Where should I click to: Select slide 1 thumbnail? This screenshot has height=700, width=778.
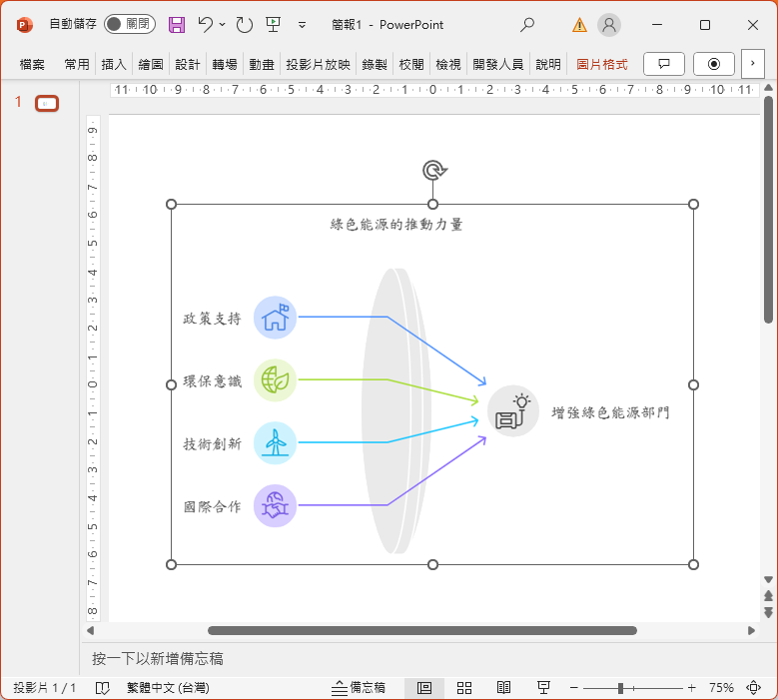pos(47,103)
